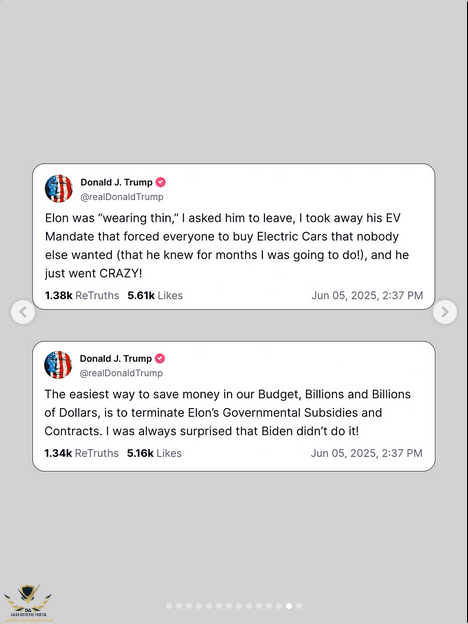Jump to the first carousel dot
The height and width of the screenshot is (624, 468).
(x=169, y=606)
